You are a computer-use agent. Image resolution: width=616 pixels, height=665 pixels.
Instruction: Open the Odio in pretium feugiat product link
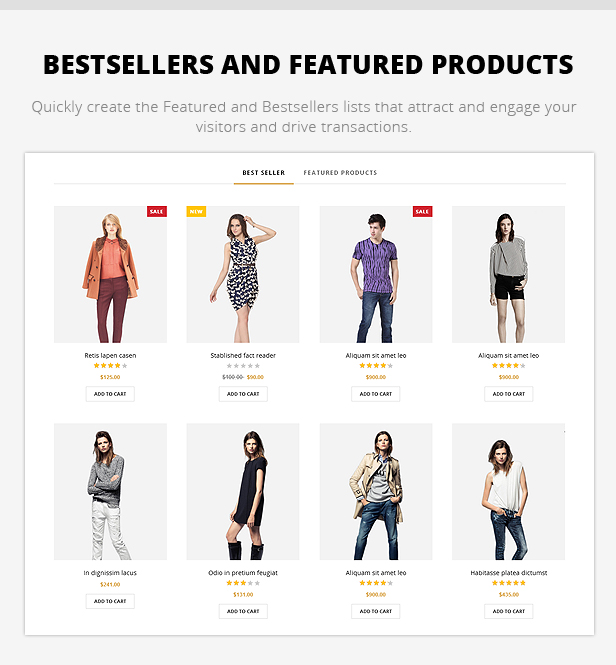(243, 573)
